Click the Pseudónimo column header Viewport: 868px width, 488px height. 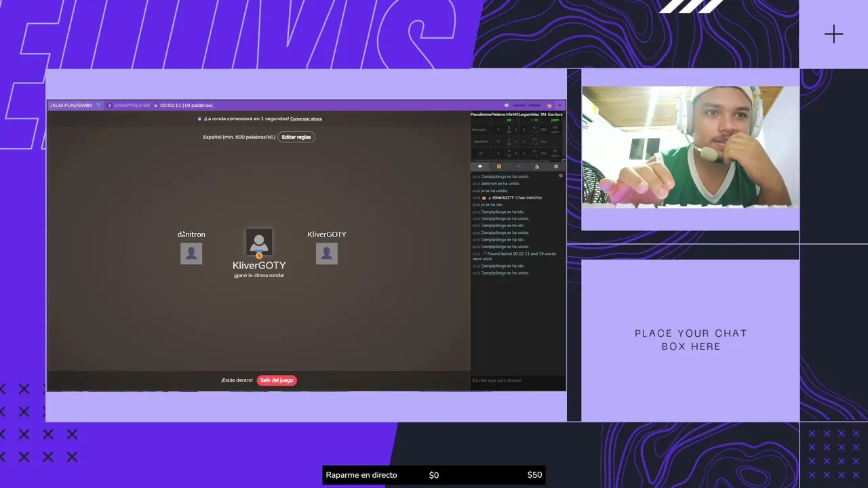[481, 115]
